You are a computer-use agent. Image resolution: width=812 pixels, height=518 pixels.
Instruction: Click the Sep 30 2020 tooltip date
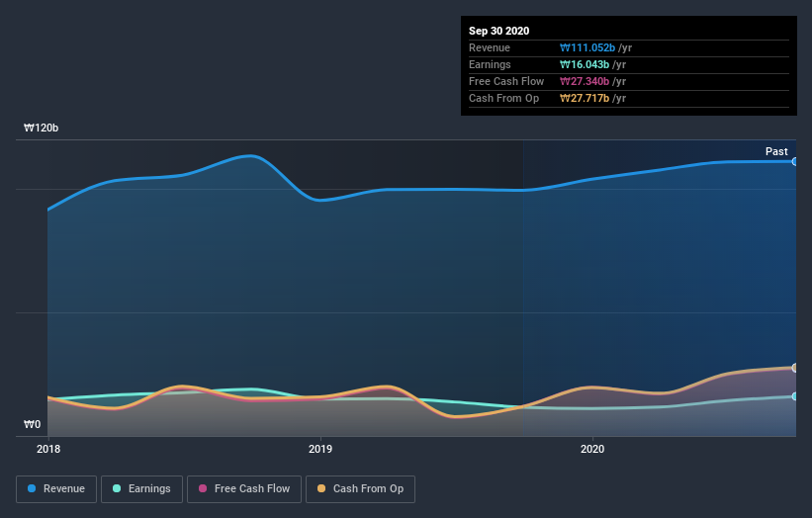coord(498,31)
